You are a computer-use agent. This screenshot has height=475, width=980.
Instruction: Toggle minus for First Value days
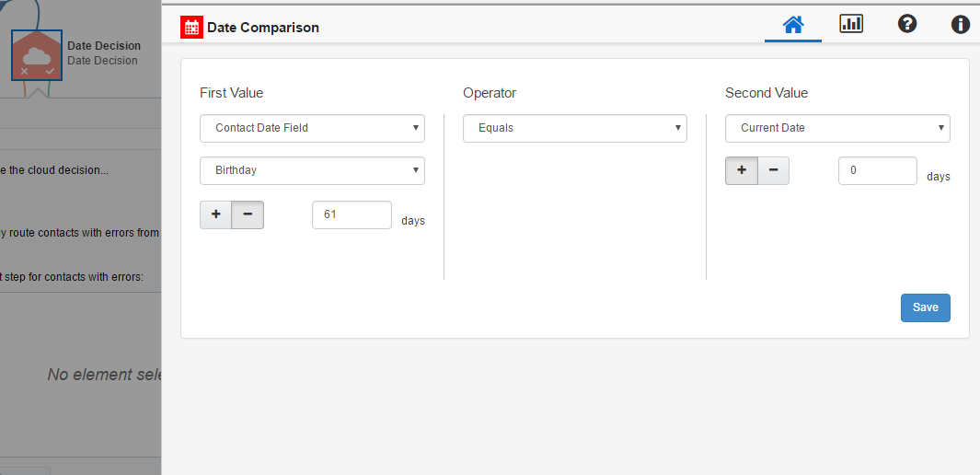click(248, 214)
